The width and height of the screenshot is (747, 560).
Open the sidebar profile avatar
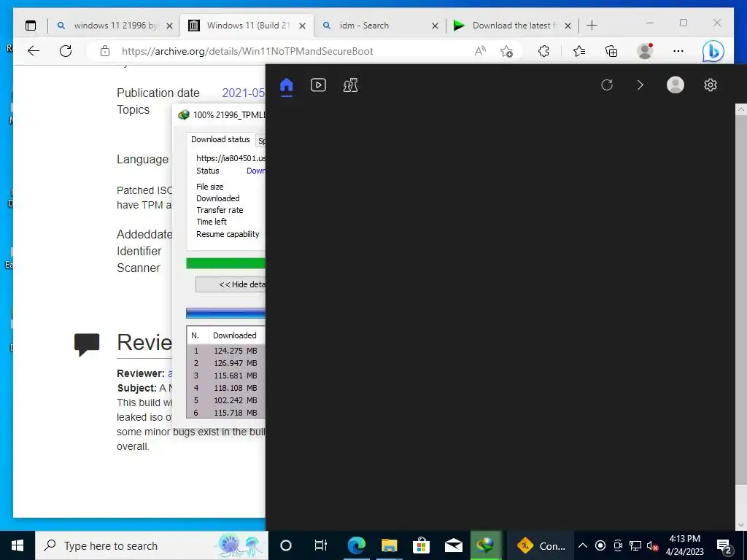pos(675,85)
